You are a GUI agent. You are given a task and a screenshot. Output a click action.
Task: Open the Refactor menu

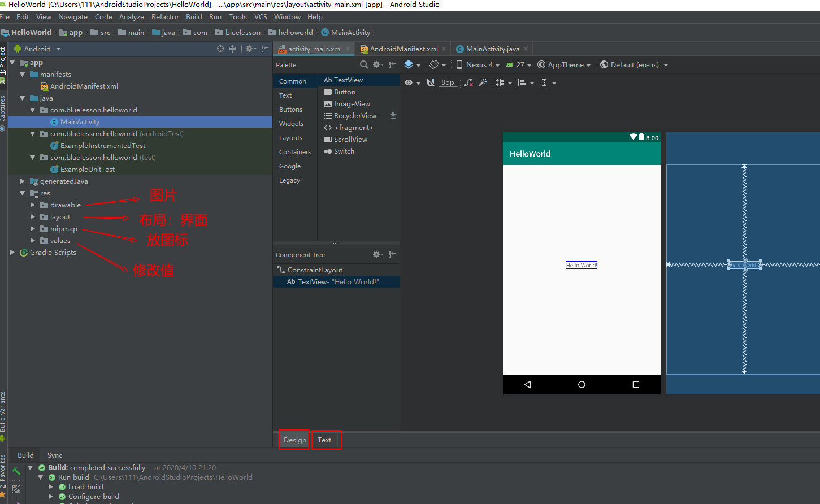(x=165, y=17)
